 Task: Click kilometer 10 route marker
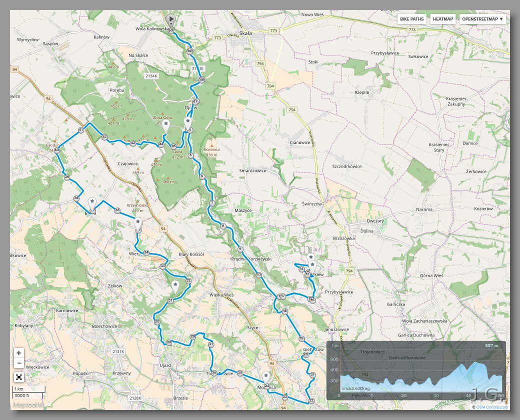(258, 275)
